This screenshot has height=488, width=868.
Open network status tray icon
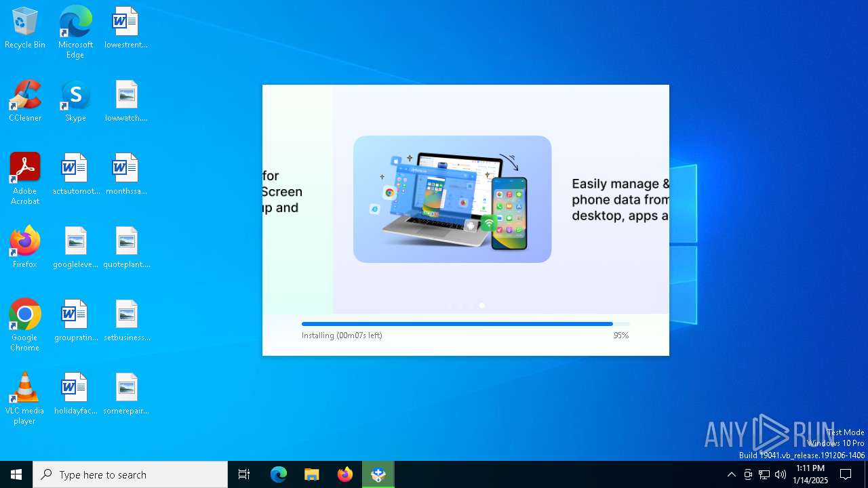click(x=764, y=474)
